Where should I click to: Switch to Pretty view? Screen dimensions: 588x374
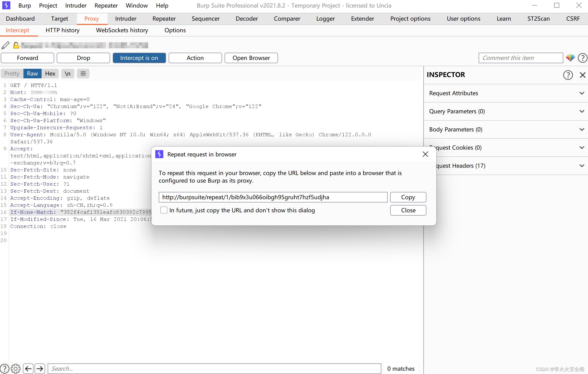coord(12,74)
